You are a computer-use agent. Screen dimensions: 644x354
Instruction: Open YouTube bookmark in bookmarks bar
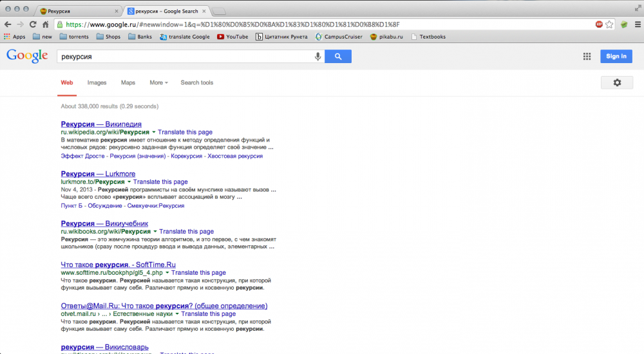232,37
